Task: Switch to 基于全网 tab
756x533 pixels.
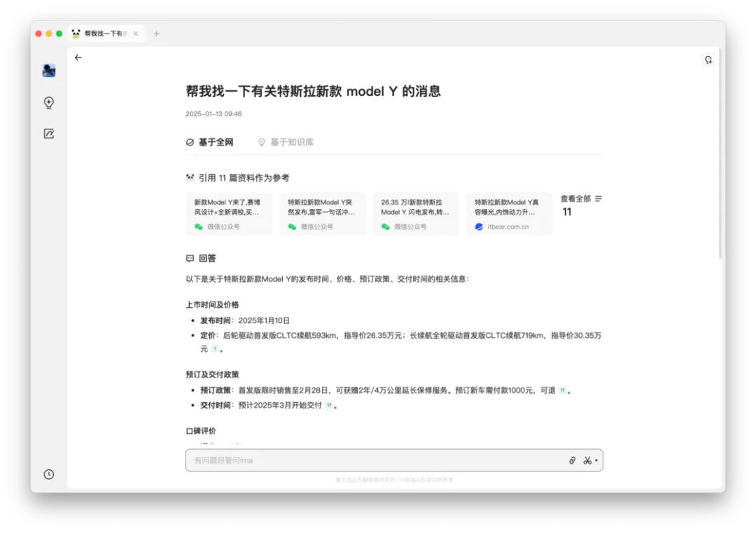Action: (x=210, y=142)
